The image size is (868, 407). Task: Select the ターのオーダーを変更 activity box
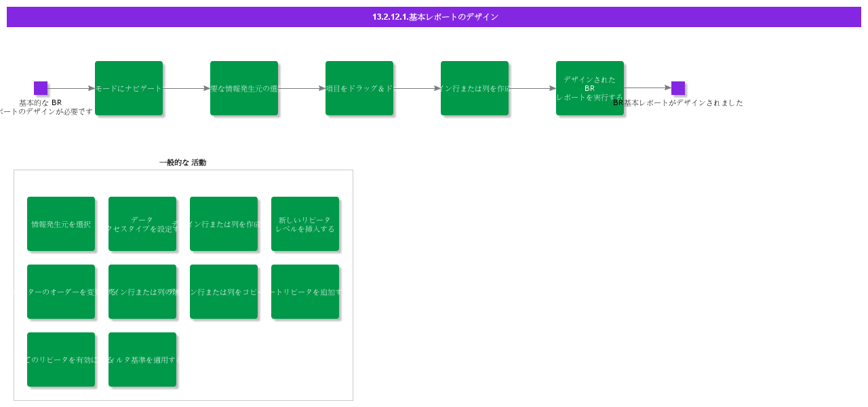pyautogui.click(x=61, y=292)
